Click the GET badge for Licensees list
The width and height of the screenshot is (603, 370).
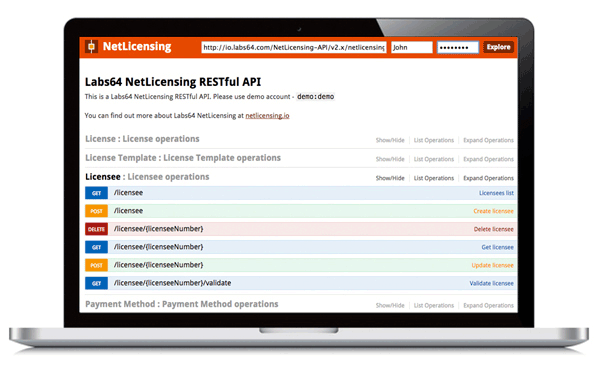pyautogui.click(x=97, y=193)
